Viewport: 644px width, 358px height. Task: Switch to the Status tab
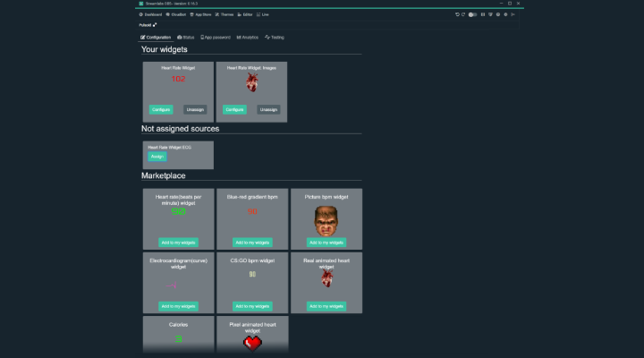(186, 38)
